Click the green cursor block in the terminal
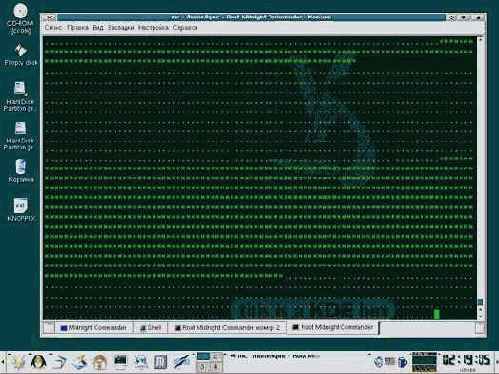 pyautogui.click(x=437, y=314)
